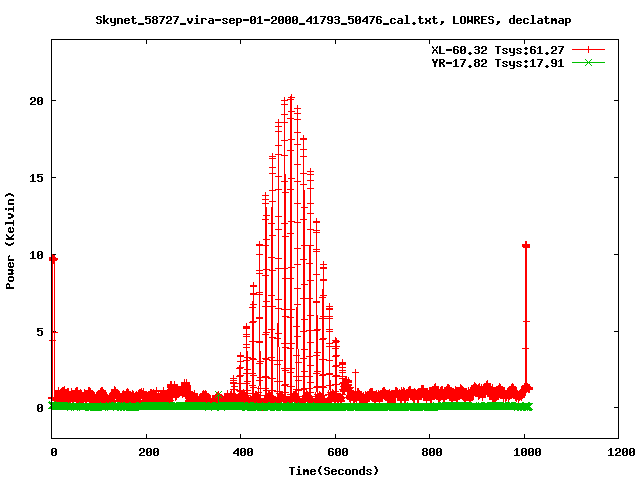This screenshot has width=640, height=480.
Task: Click the Time(Seconds) x-axis label
Action: pos(333,471)
